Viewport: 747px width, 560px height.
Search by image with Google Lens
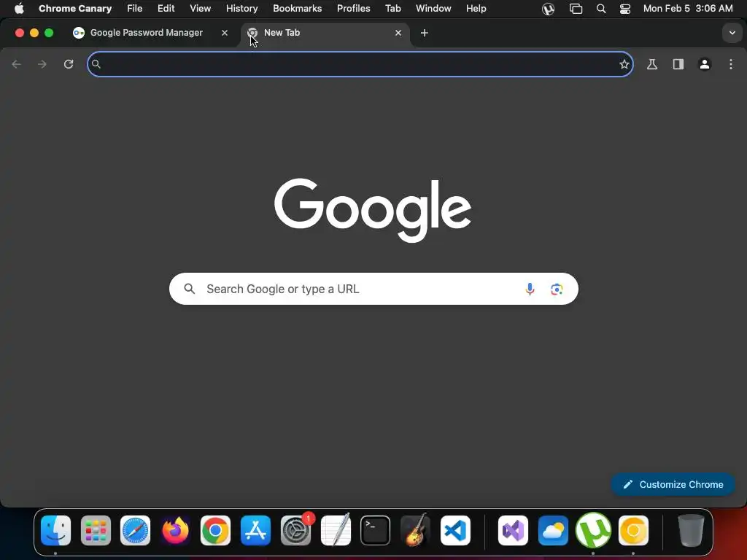pos(557,289)
